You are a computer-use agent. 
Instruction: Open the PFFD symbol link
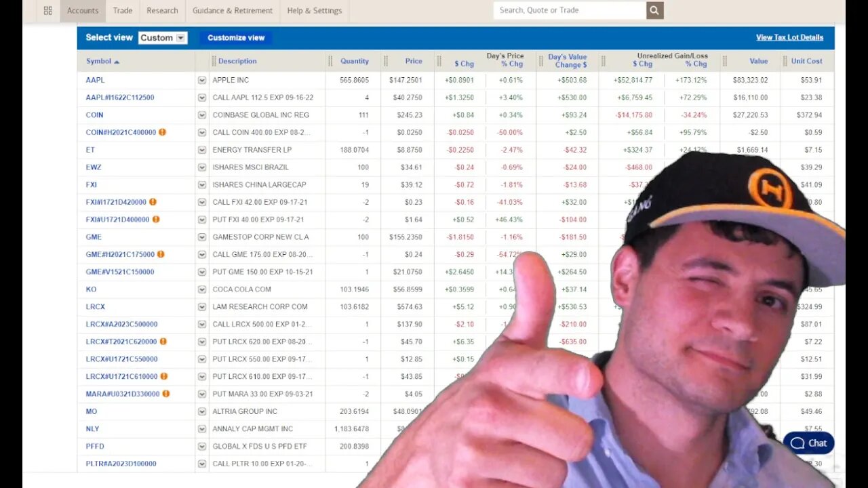94,447
